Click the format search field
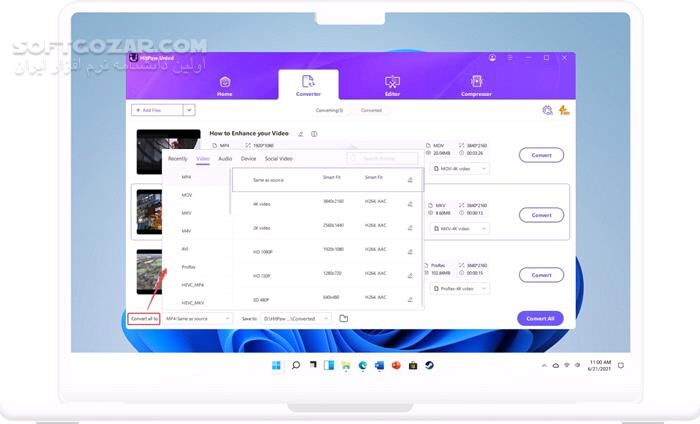 383,158
